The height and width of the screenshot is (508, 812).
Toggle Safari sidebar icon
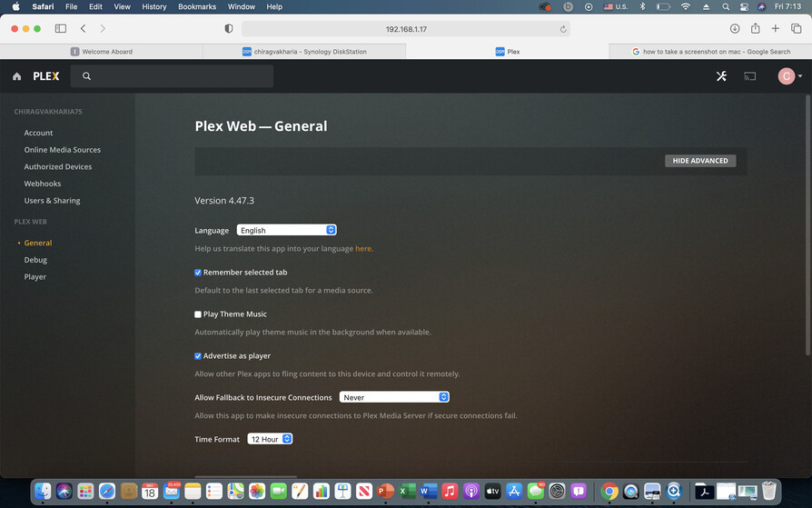(61, 28)
